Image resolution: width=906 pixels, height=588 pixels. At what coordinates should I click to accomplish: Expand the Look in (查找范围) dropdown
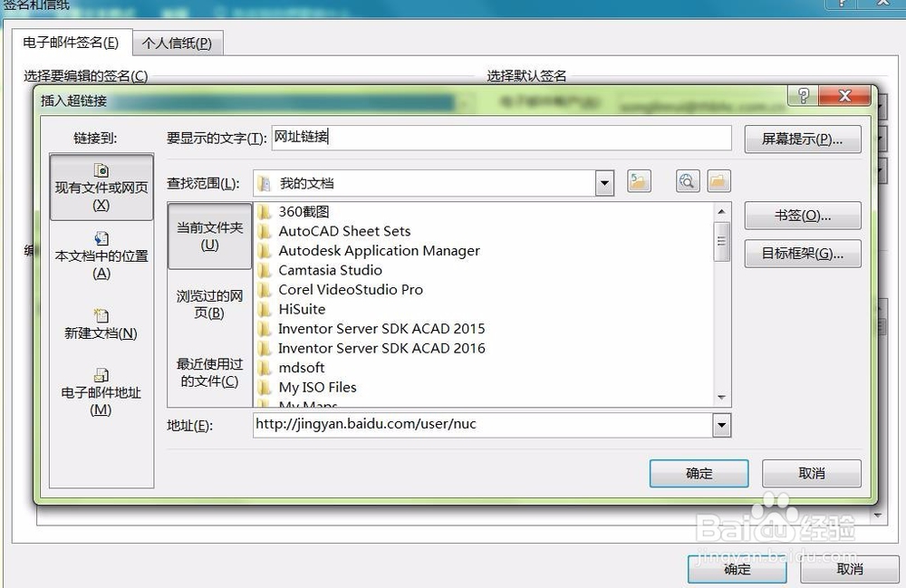point(604,183)
